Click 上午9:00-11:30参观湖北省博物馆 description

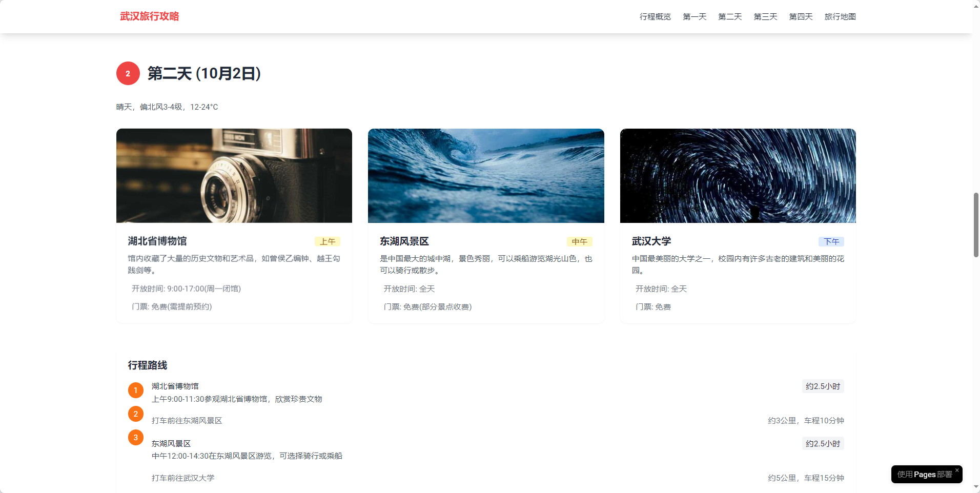pyautogui.click(x=237, y=399)
